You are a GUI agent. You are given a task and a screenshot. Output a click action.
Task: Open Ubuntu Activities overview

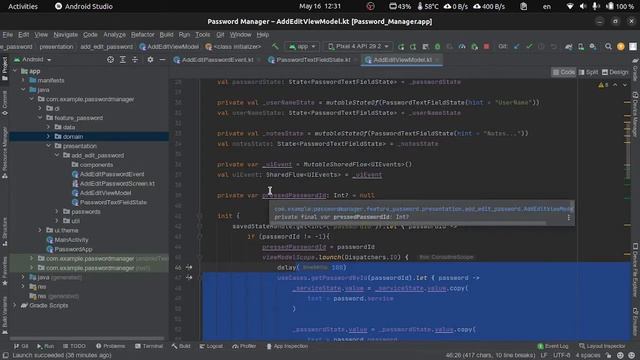[x=23, y=7]
